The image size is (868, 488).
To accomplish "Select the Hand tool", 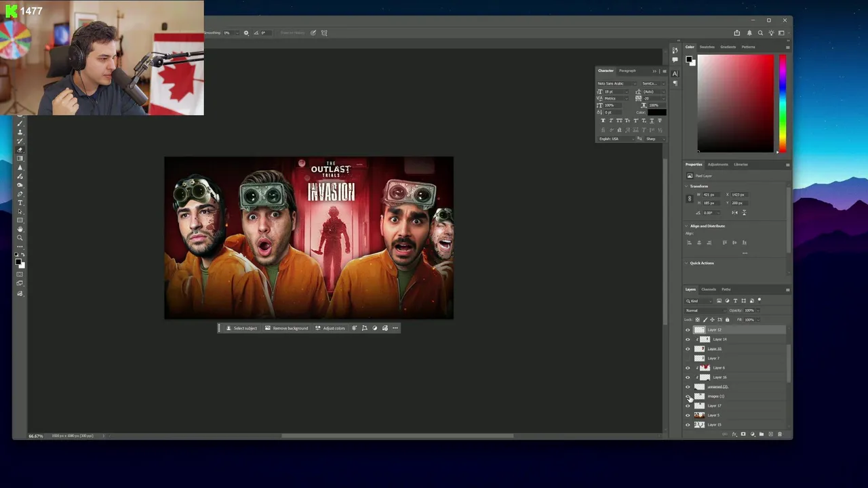I will pyautogui.click(x=20, y=229).
